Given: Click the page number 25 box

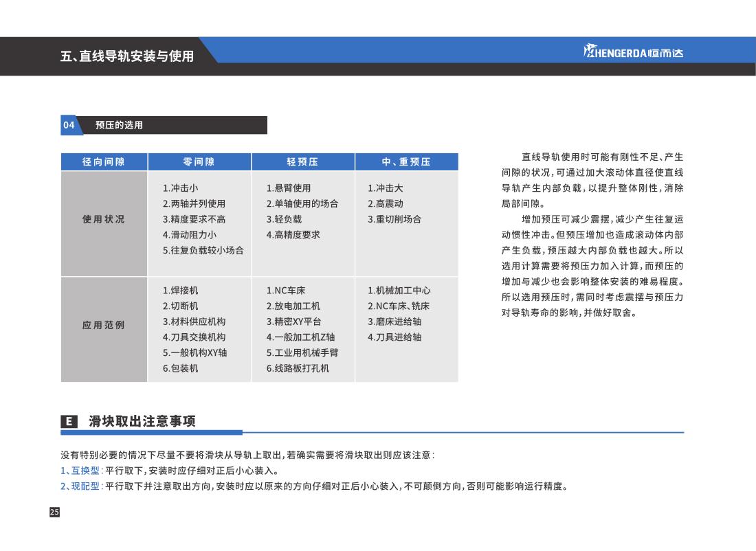Looking at the screenshot, I should (x=54, y=512).
